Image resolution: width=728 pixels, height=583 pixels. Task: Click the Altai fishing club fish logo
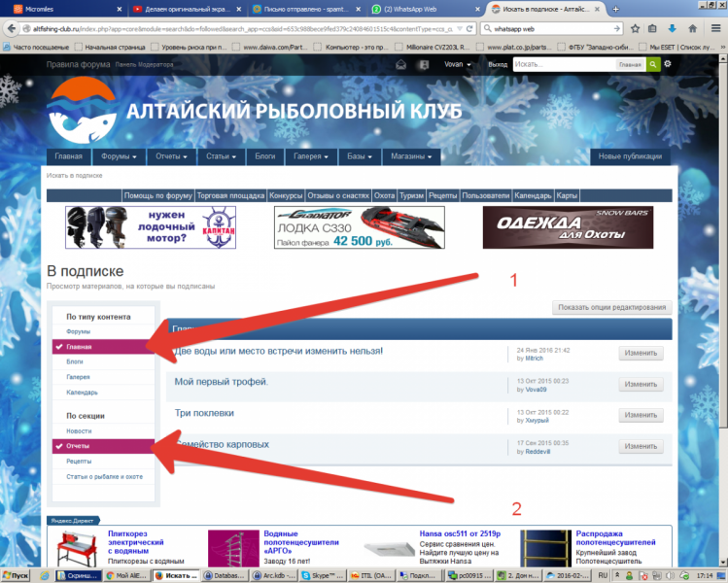[x=83, y=111]
